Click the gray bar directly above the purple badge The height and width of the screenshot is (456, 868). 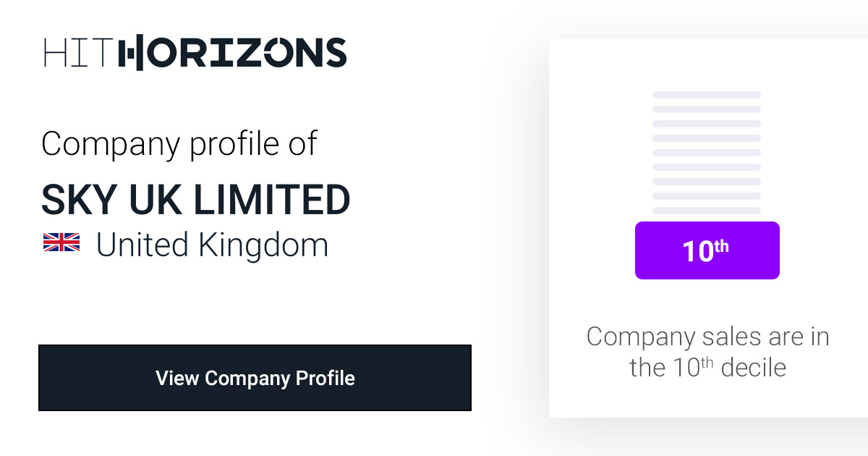(x=707, y=211)
